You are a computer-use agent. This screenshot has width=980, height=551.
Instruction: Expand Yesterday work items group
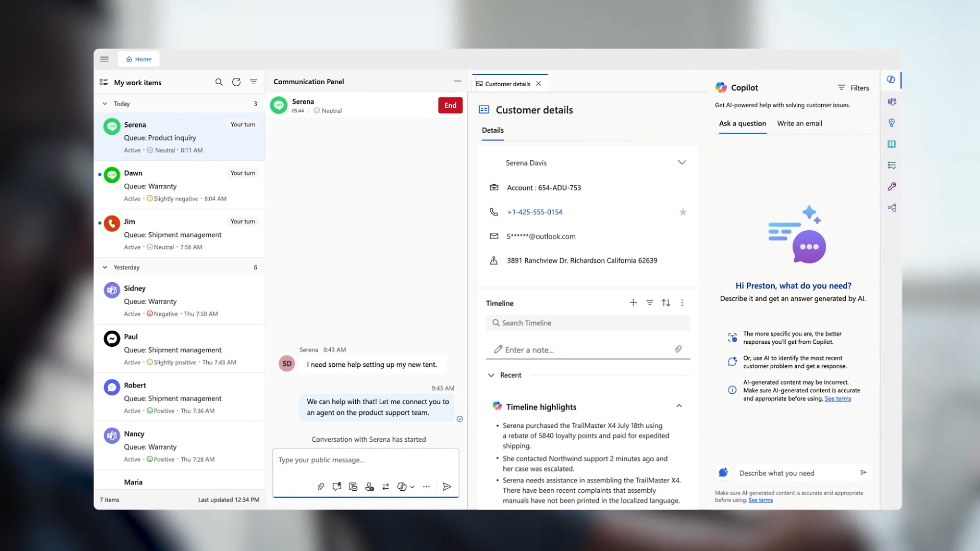(x=105, y=267)
